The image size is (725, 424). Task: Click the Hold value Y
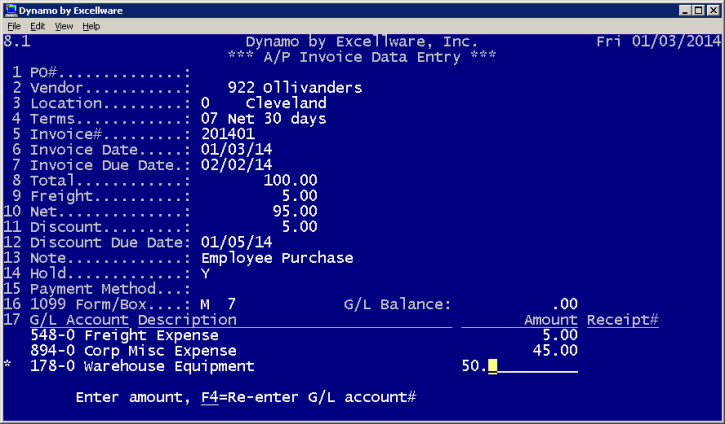tap(205, 273)
